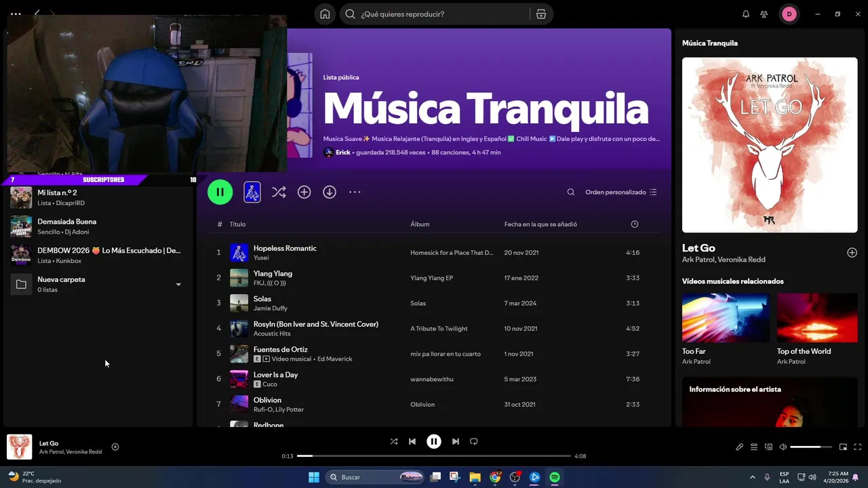Pause playback in the player bar
868x488 pixels.
click(x=434, y=441)
